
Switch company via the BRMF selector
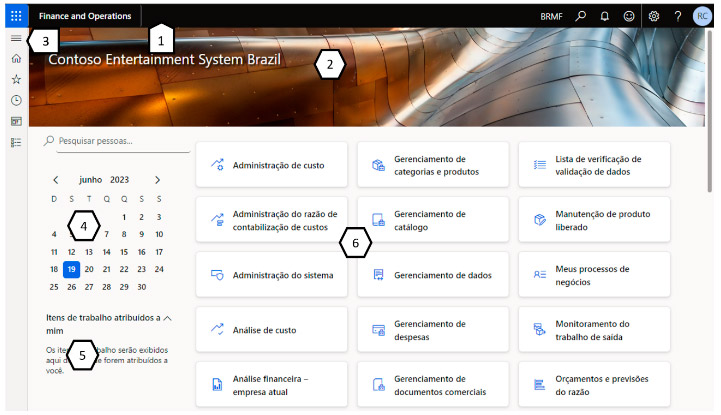551,16
